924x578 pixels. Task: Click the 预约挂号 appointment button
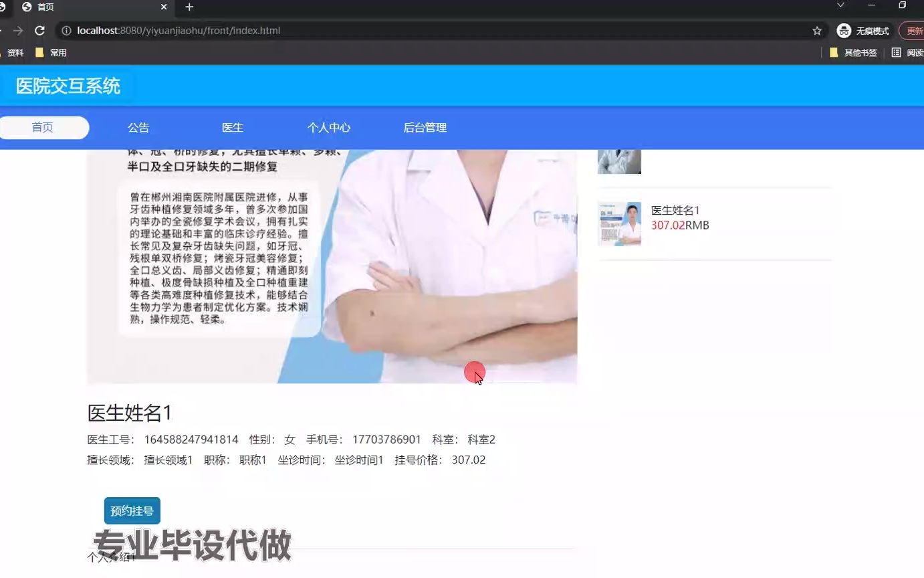(x=132, y=510)
